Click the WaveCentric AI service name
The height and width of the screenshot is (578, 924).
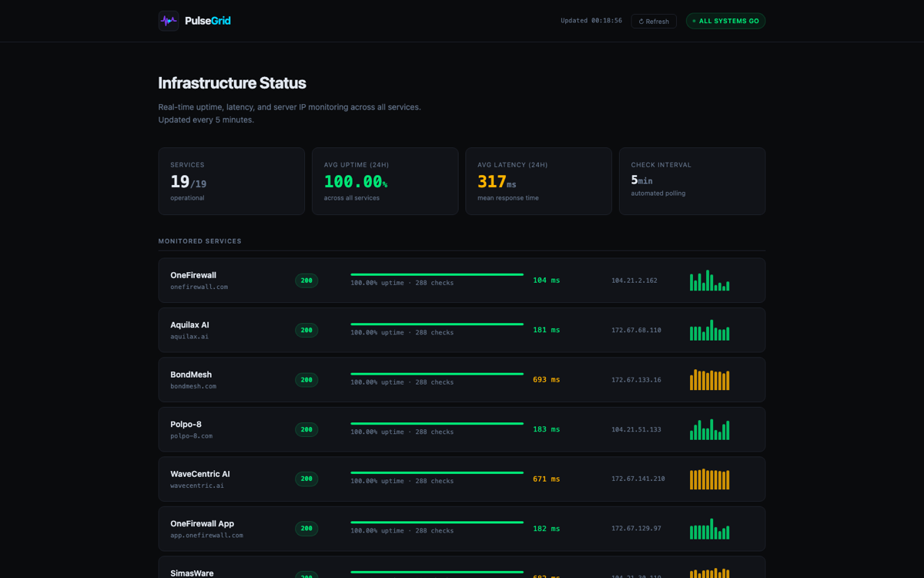(200, 474)
